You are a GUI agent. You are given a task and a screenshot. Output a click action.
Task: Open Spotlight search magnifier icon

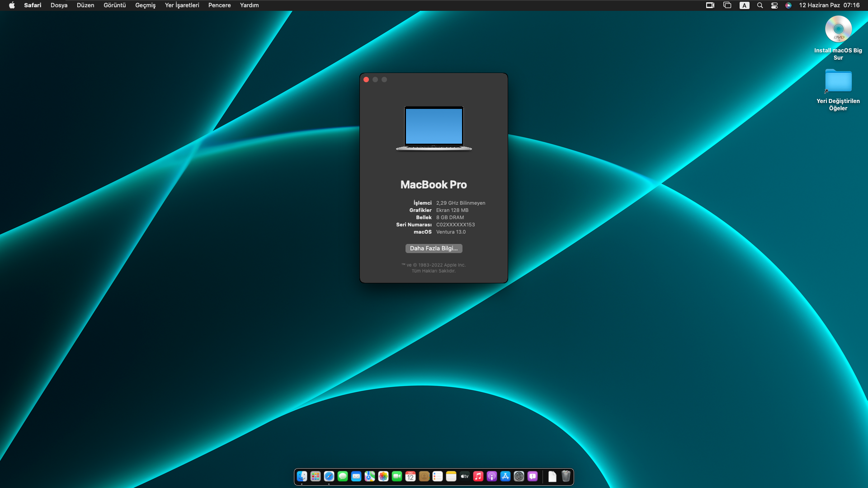[x=760, y=5]
